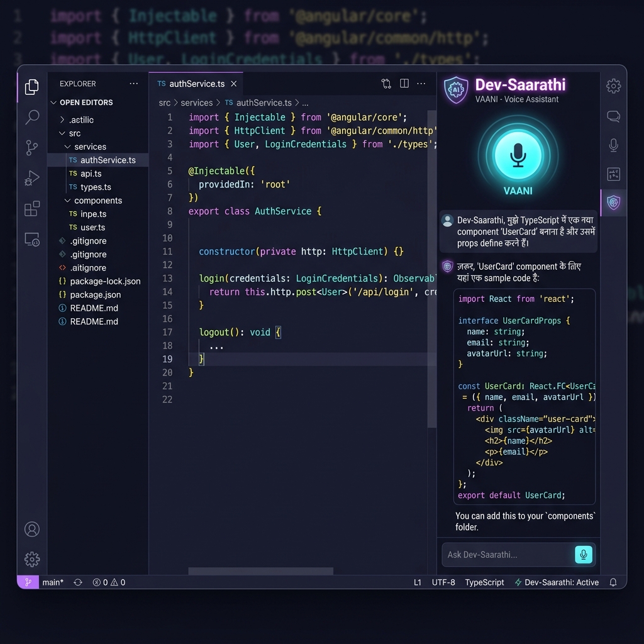Click the Explorer more actions ellipsis

(134, 84)
